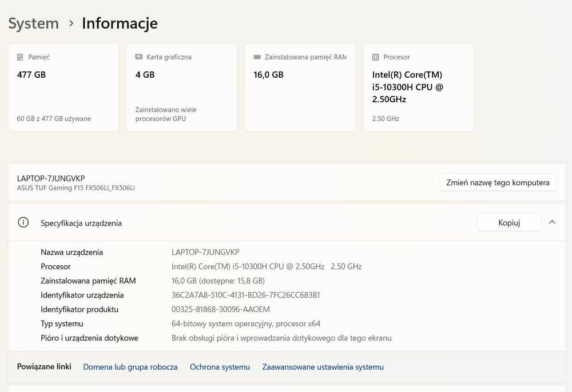Select the 477 GB storage value
This screenshot has width=572, height=392.
click(x=31, y=74)
